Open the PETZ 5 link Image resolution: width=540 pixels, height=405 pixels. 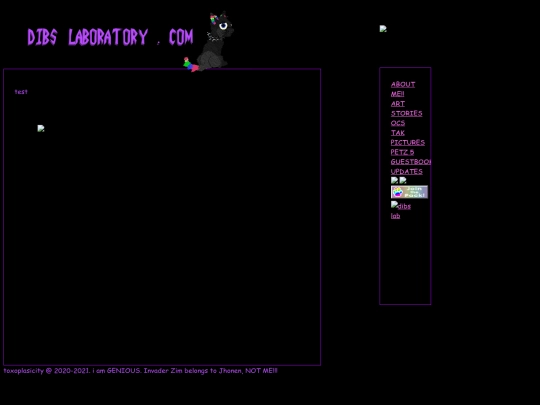(402, 152)
